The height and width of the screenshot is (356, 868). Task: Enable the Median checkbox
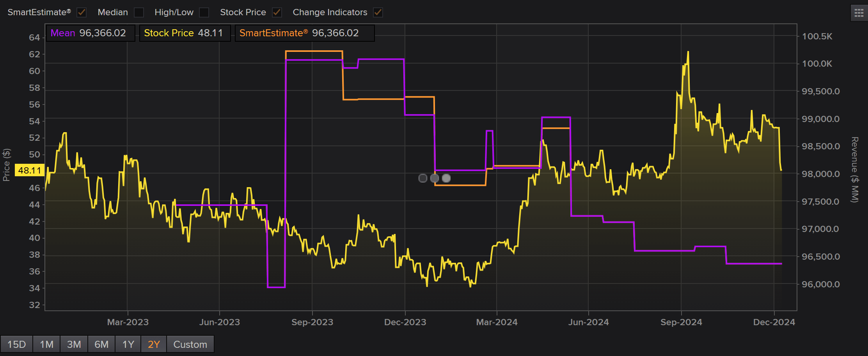[139, 12]
